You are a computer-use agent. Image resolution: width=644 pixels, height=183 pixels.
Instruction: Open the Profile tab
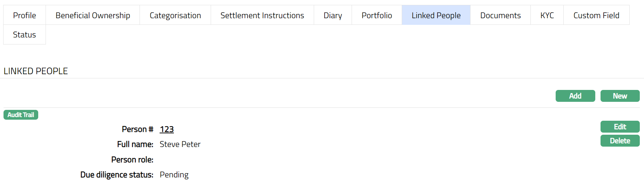[25, 15]
